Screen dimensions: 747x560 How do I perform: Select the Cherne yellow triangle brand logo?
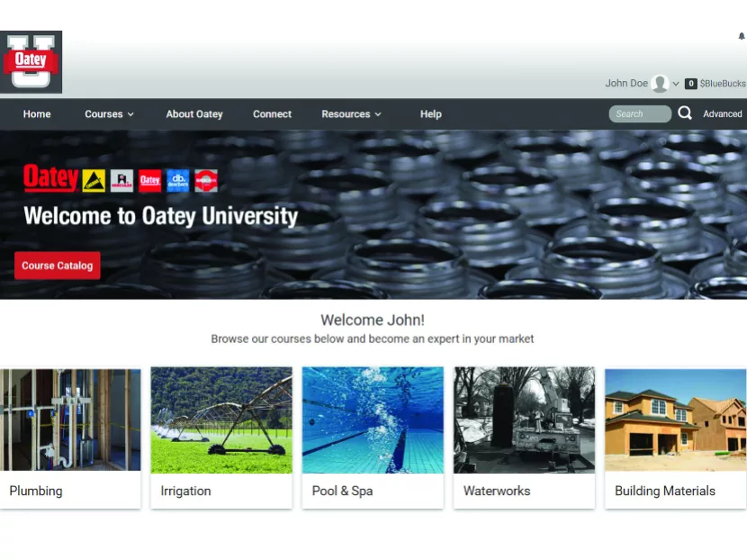click(x=94, y=180)
